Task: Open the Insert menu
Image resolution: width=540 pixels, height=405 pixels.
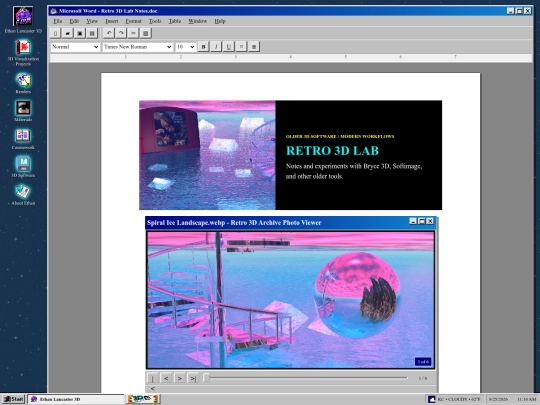Action: 112,21
